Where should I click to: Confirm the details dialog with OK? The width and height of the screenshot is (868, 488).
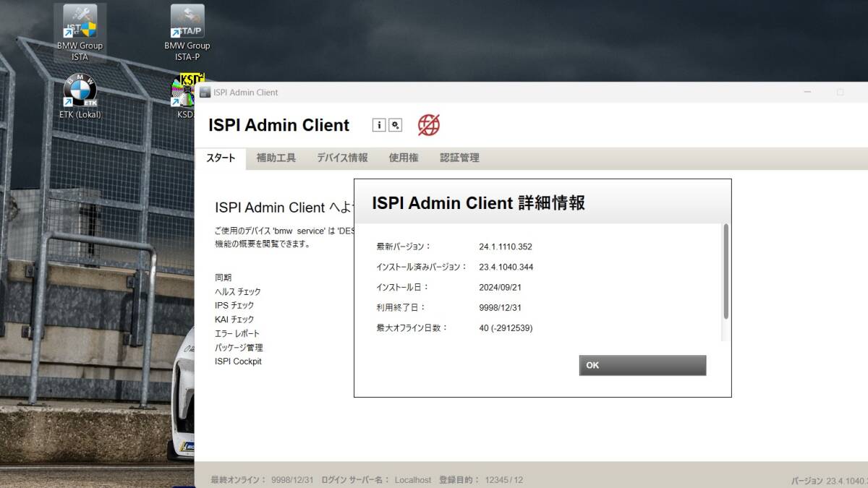point(642,365)
